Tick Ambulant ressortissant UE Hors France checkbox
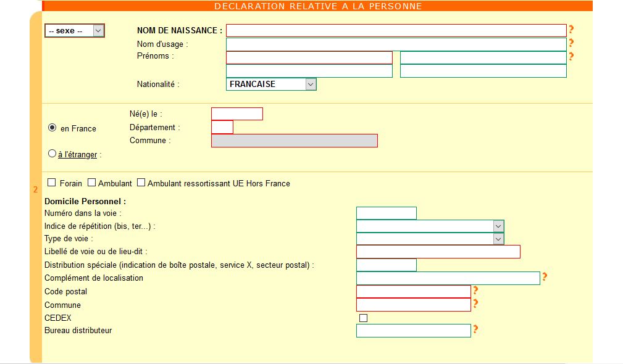This screenshot has width=623, height=364. tap(141, 183)
